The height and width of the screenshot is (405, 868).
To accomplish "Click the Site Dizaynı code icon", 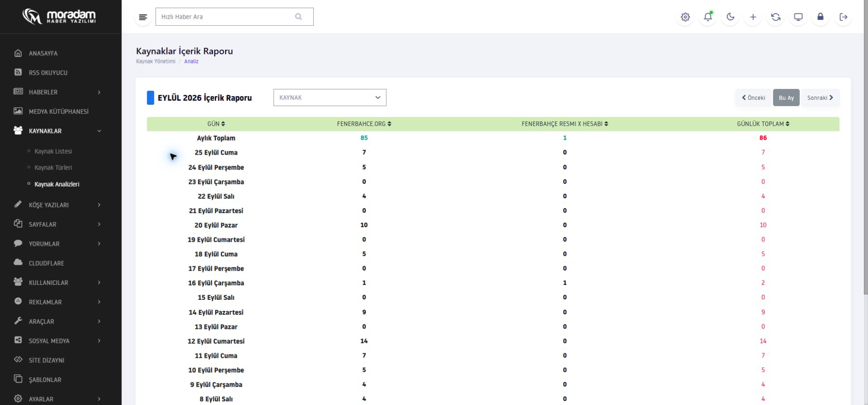I will (18, 360).
